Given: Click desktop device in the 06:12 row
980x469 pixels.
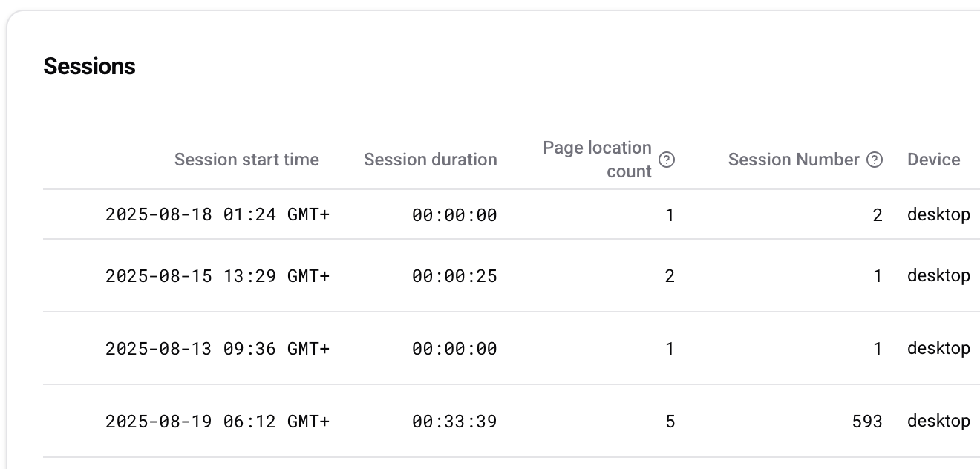Looking at the screenshot, I should (x=938, y=422).
